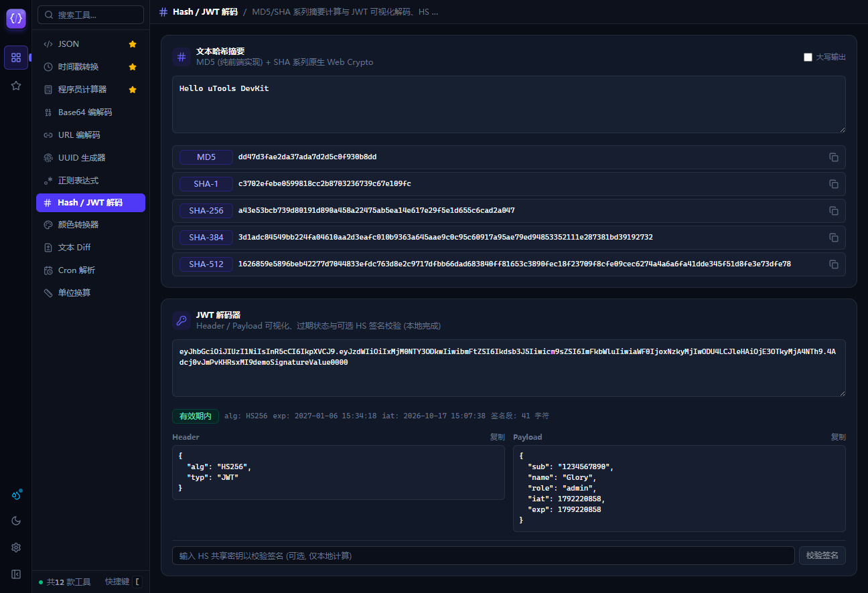
Task: Click inside the JWT token text area
Action: (x=509, y=368)
